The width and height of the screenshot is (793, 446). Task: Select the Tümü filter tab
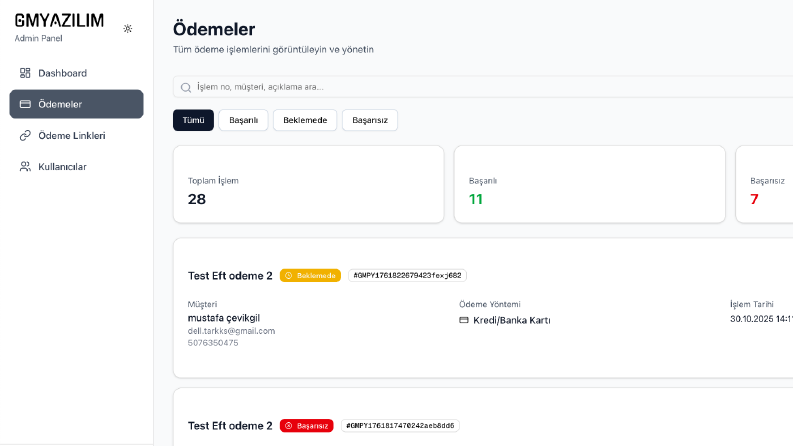coord(193,120)
